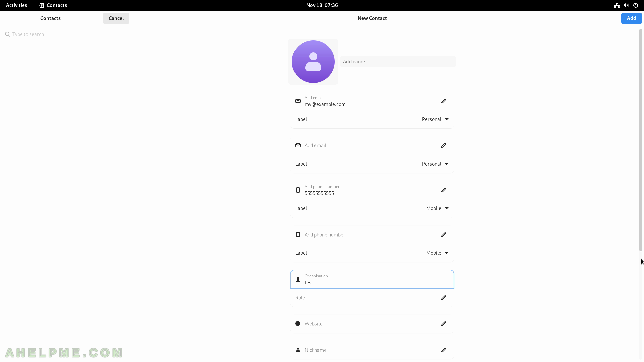Open the volume icon in the top bar
Viewport: 644px width, 362px height.
coord(626,5)
